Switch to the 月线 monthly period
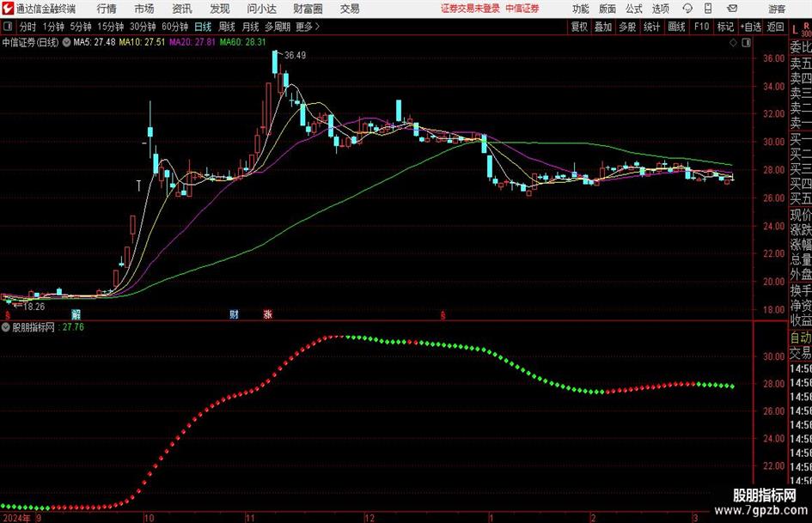Viewport: 812px width, 523px height. (x=251, y=27)
